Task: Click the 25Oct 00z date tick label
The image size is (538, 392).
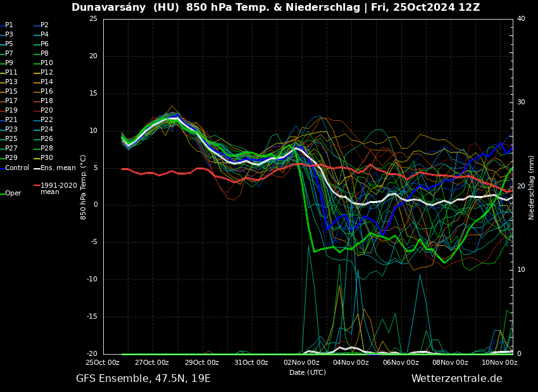Action: (x=103, y=363)
